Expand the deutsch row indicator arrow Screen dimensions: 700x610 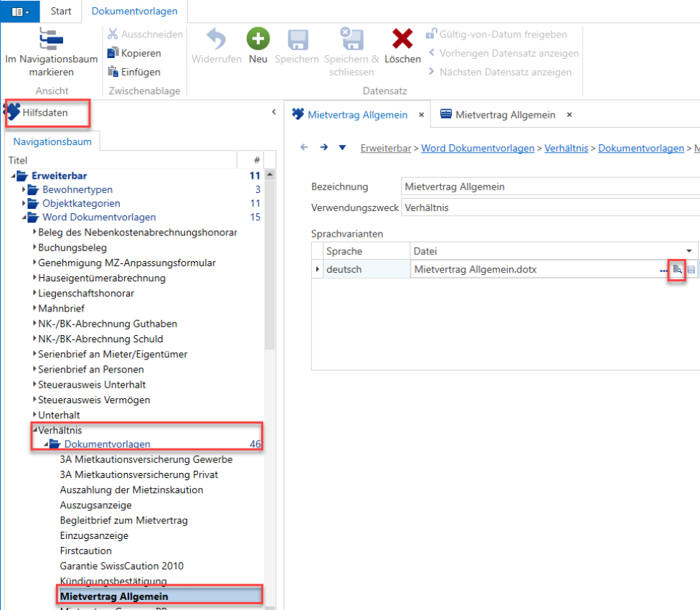click(318, 269)
